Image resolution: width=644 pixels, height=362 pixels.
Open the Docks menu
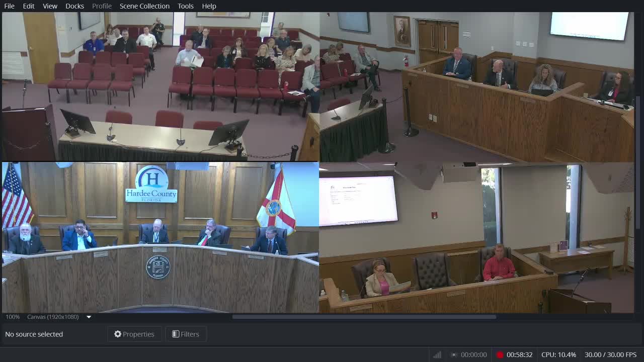[x=74, y=6]
